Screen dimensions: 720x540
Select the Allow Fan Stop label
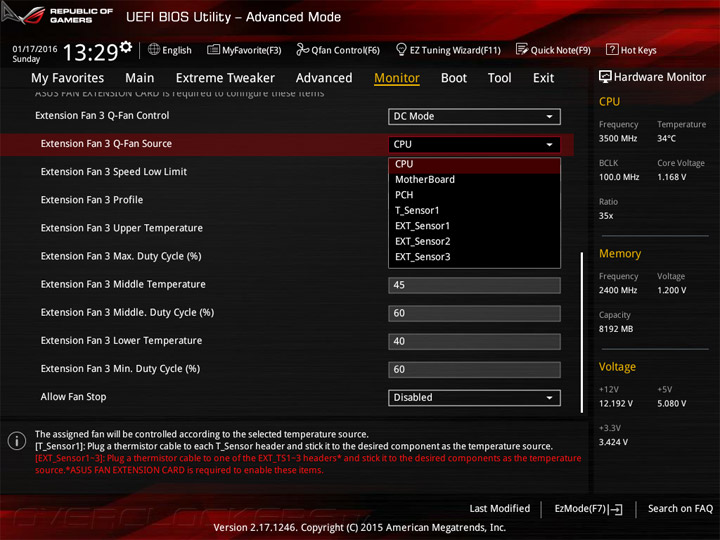[73, 397]
